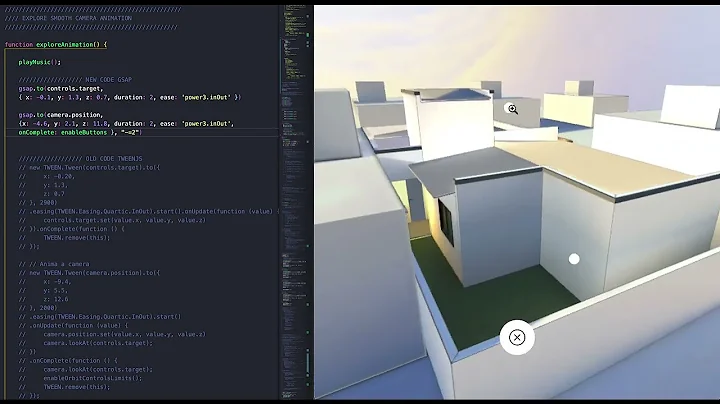Click the code minimap panel
The image size is (720, 404).
[x=296, y=202]
